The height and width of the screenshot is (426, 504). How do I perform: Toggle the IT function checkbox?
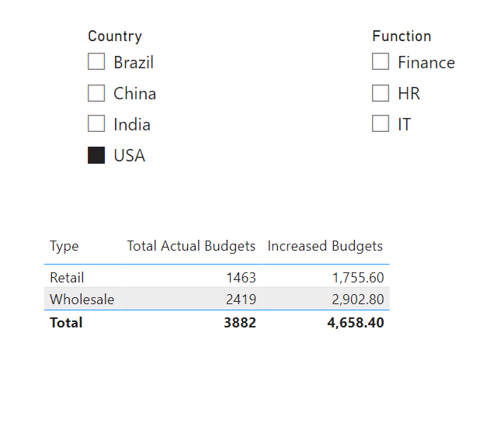click(x=381, y=123)
